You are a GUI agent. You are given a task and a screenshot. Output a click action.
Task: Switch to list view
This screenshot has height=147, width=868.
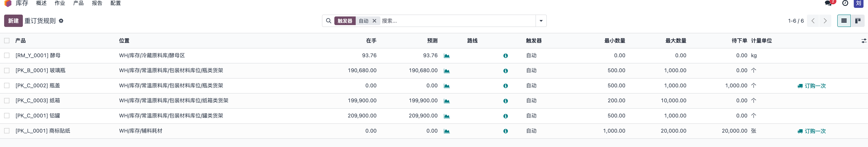pos(844,21)
